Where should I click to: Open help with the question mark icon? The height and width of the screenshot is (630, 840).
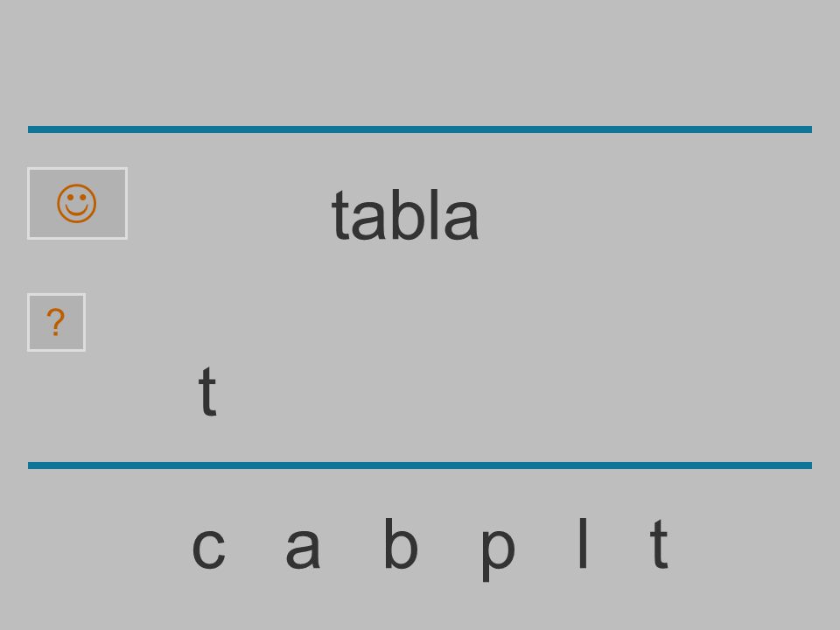click(x=56, y=323)
